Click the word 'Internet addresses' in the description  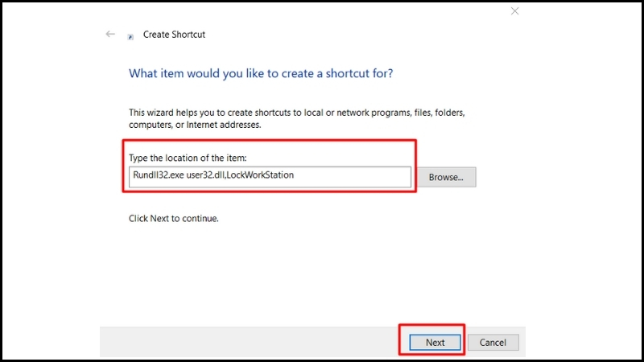pos(224,125)
